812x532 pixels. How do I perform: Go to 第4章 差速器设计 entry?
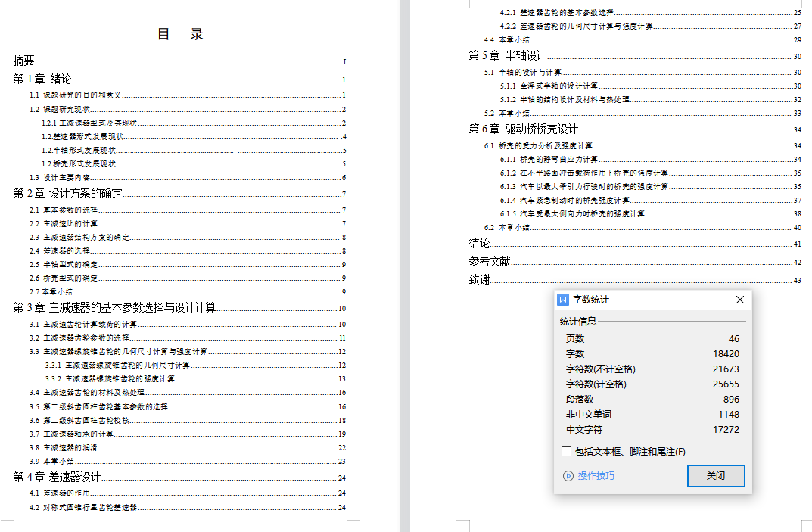point(58,478)
